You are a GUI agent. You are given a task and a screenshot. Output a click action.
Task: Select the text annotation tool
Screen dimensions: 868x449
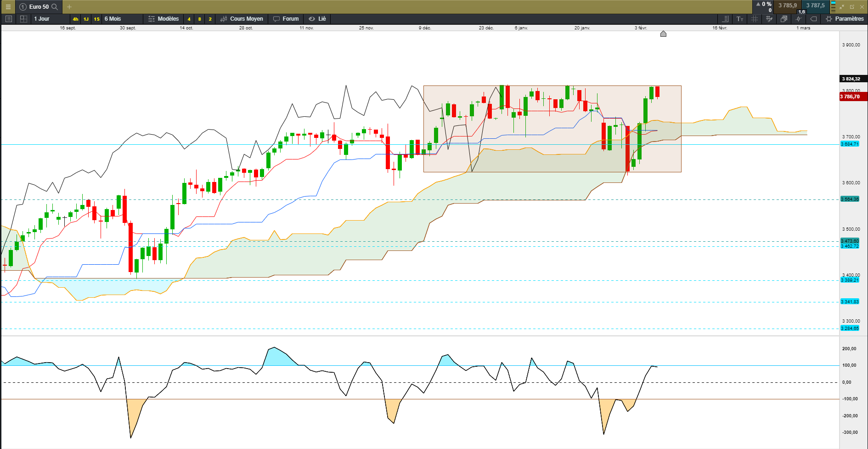tap(740, 19)
